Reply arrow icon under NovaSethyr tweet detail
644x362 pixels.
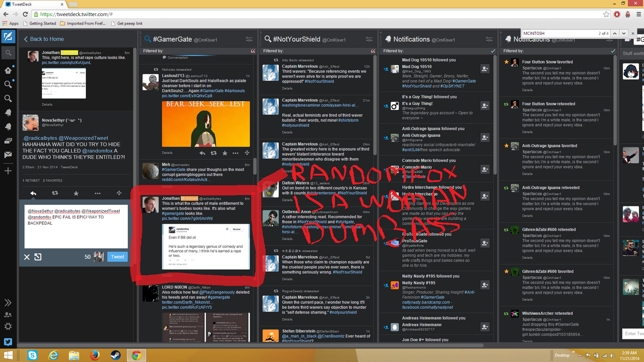[33, 193]
